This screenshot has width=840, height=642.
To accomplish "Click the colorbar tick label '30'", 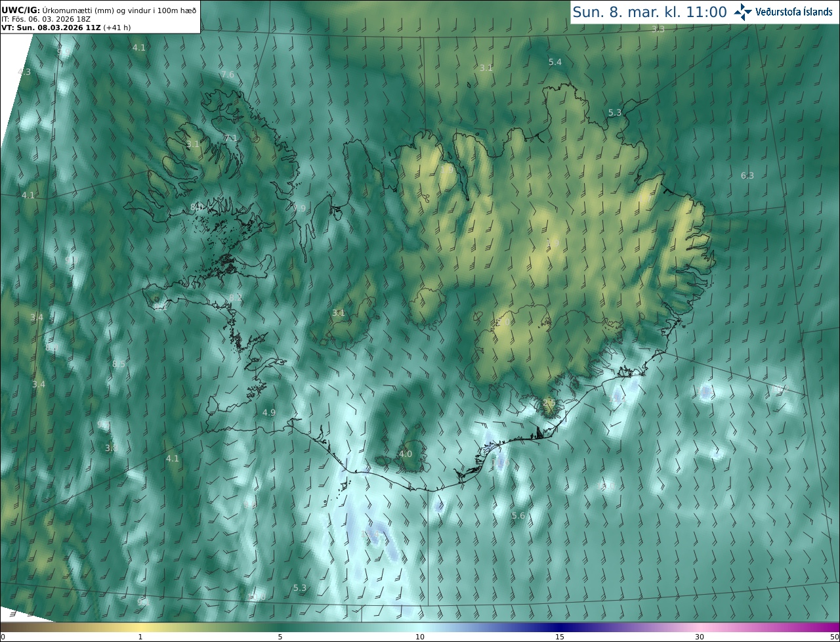I will (700, 637).
